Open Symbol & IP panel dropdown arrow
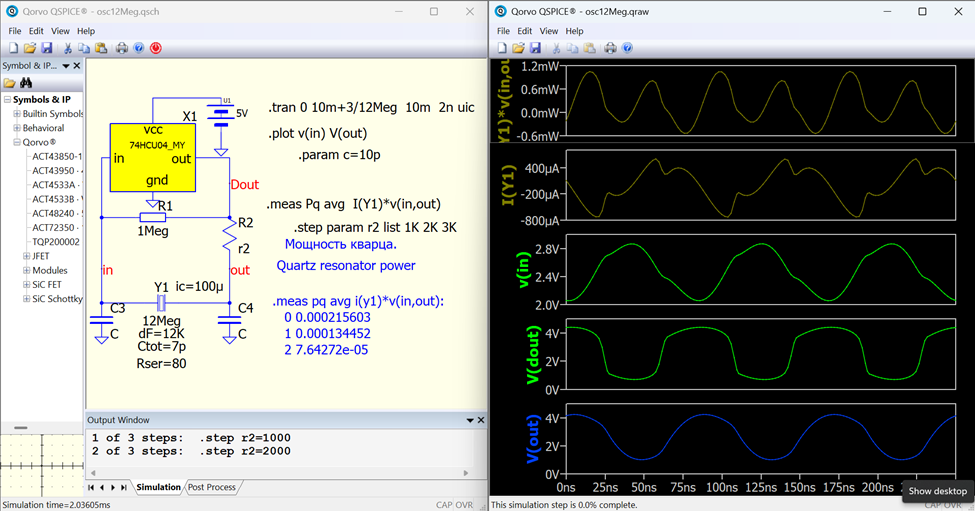 click(66, 66)
